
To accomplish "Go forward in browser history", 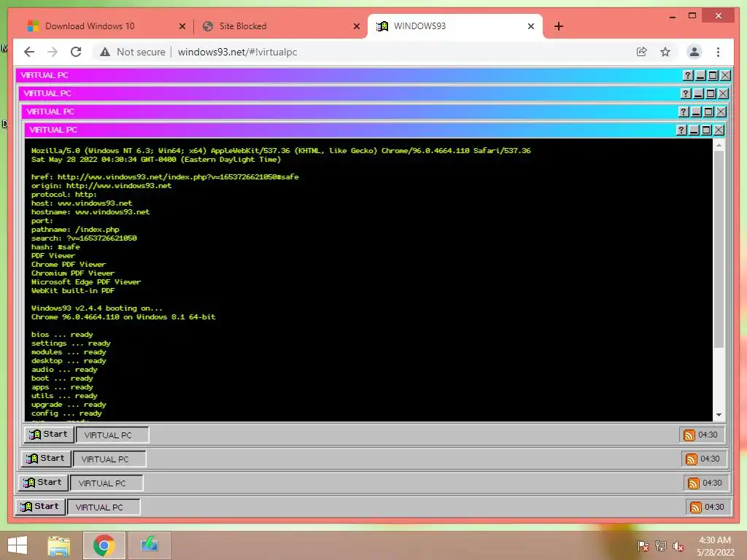I will coord(53,52).
